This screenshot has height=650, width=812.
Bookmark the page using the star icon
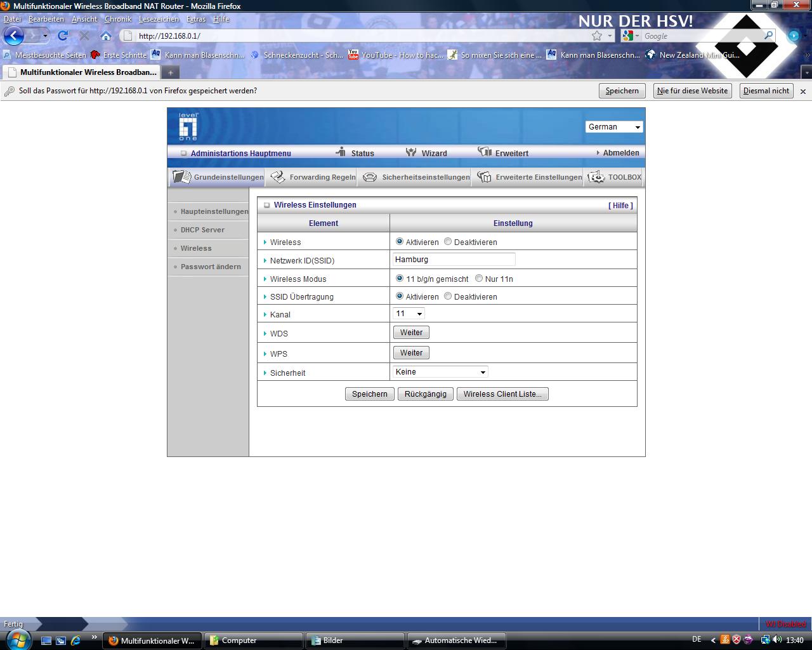(x=597, y=36)
